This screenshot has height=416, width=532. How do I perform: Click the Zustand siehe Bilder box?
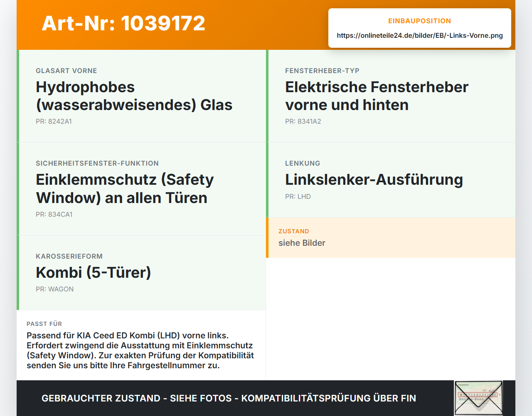click(391, 237)
